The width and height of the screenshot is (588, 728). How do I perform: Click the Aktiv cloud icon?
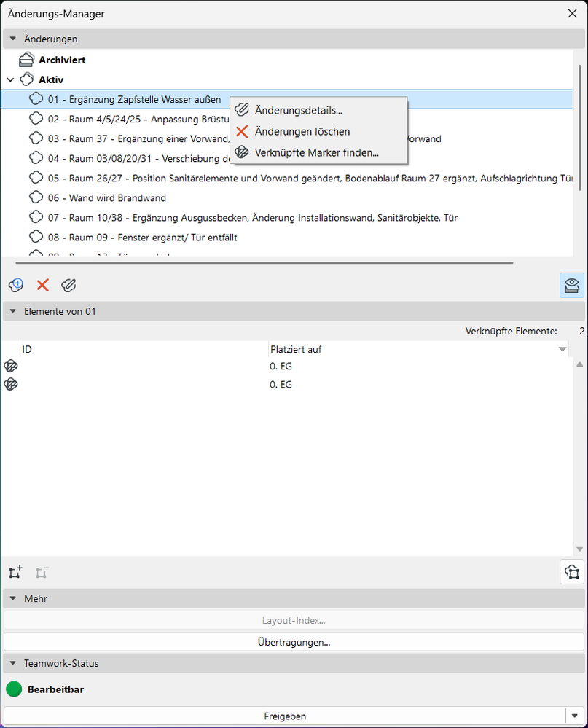pyautogui.click(x=27, y=79)
